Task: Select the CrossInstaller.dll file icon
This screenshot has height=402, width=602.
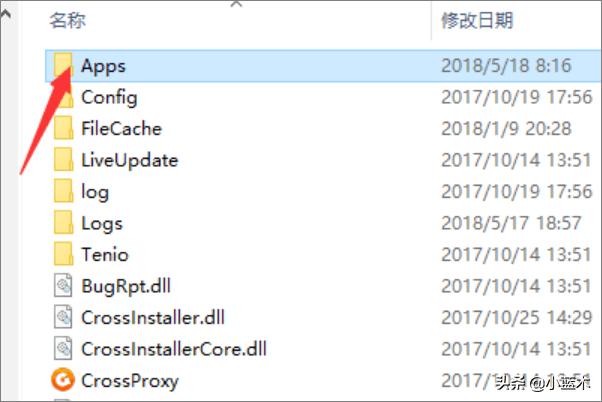Action: click(x=63, y=317)
